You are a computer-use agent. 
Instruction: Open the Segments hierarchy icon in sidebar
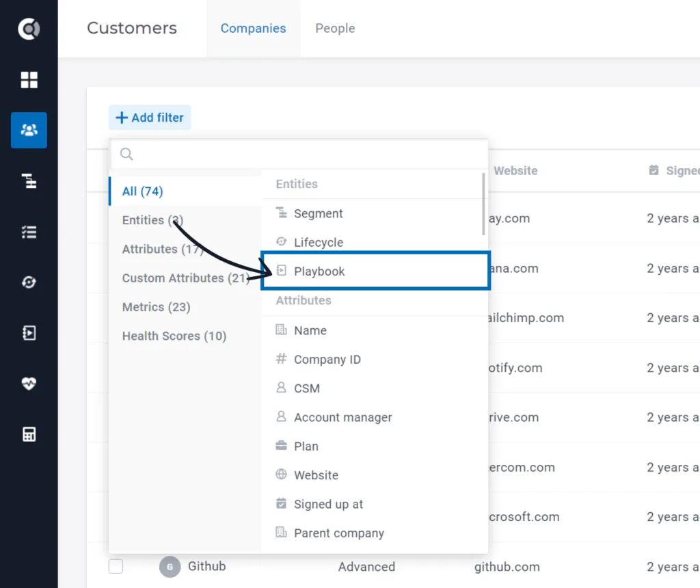point(29,181)
